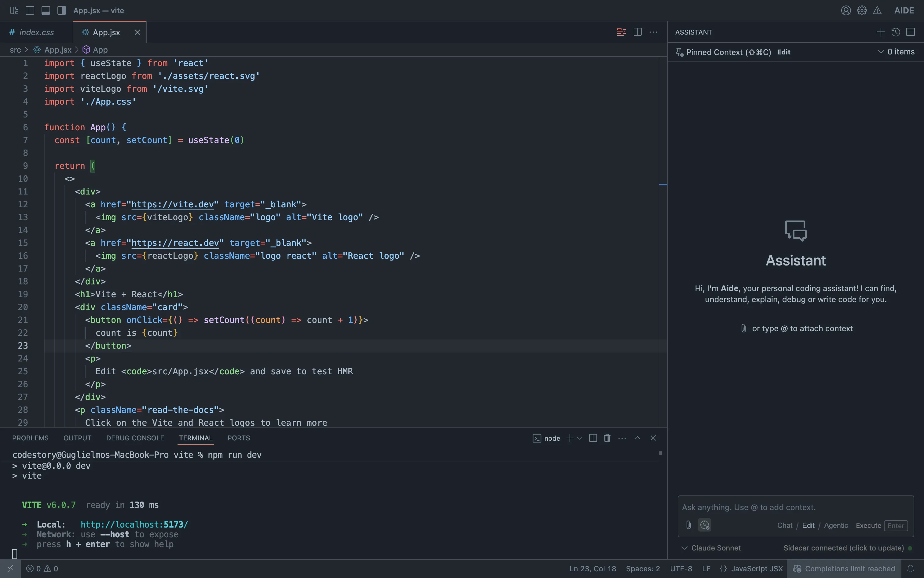924x578 pixels.
Task: Open the settings gear in title bar
Action: point(862,10)
